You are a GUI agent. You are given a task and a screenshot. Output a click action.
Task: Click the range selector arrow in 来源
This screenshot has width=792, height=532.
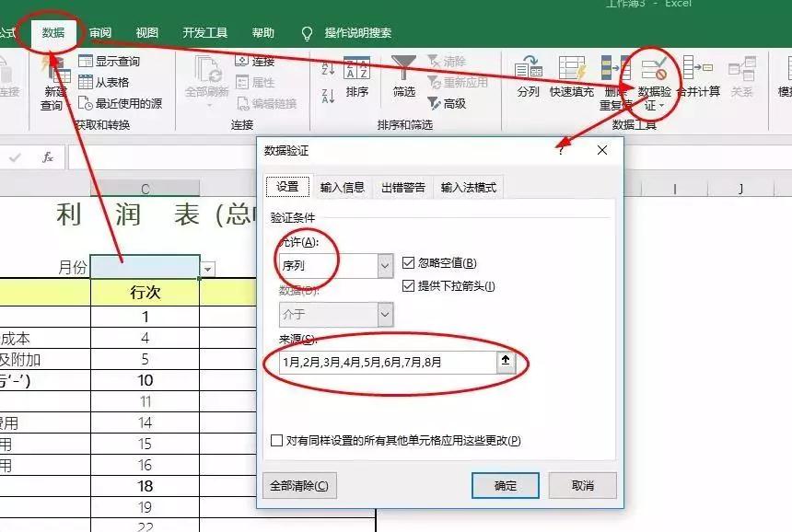point(506,362)
